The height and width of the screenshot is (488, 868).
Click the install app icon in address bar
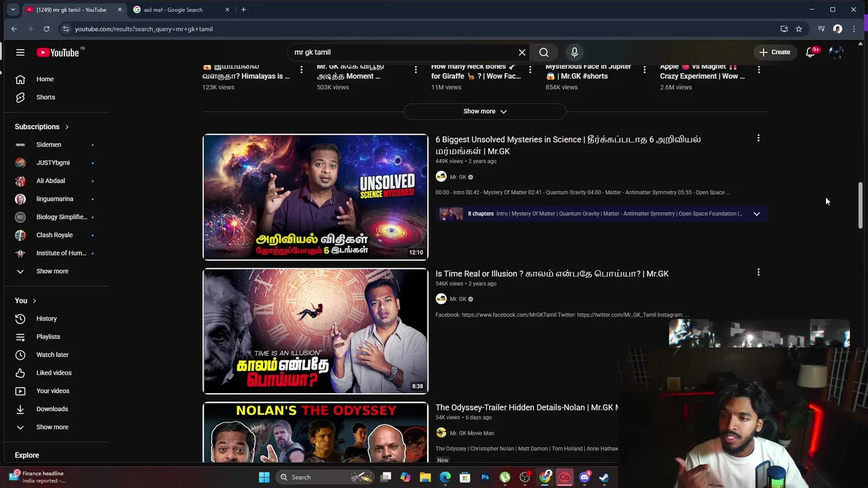(x=784, y=29)
